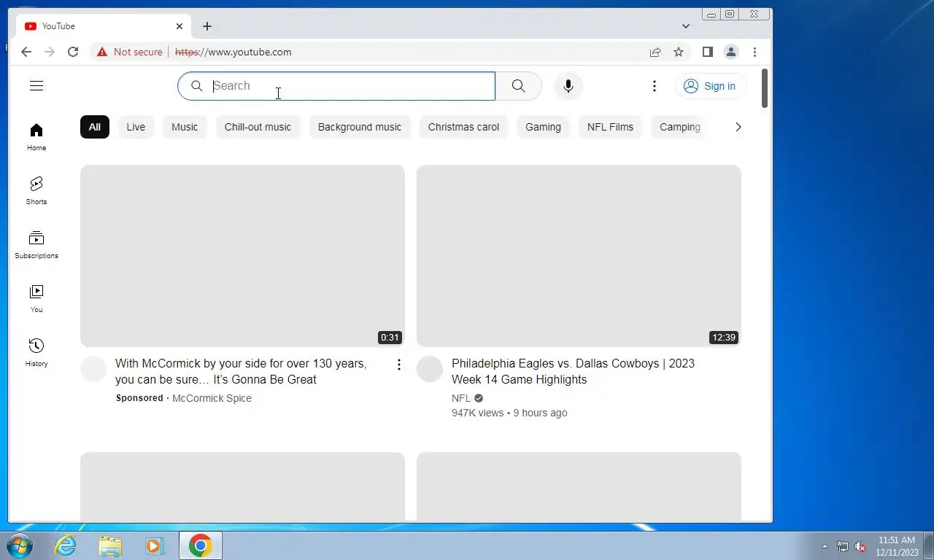Open Chrome tab search dropdown
Viewport: 934px width, 560px height.
click(x=686, y=26)
